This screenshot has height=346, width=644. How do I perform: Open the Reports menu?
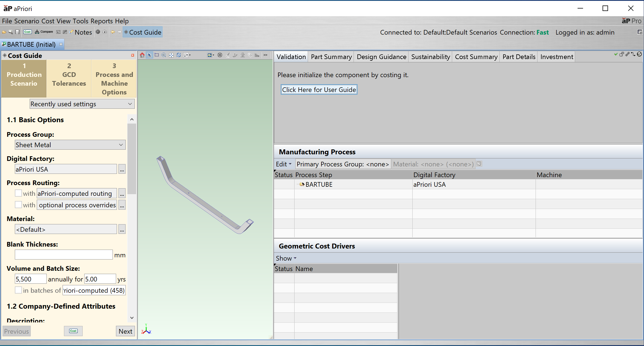tap(102, 21)
